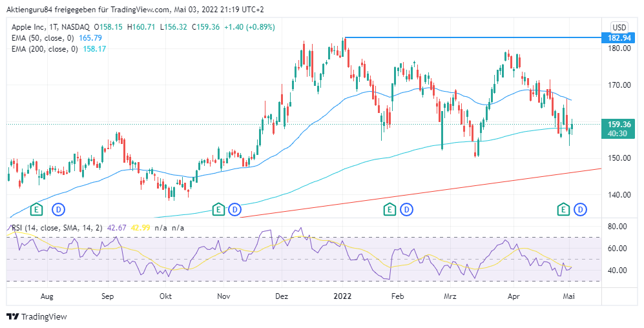Click the May dividend D marker

coord(580,210)
